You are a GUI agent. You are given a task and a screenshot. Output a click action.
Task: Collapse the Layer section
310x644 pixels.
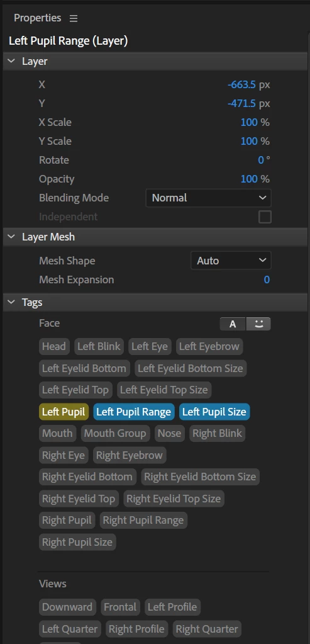point(11,62)
